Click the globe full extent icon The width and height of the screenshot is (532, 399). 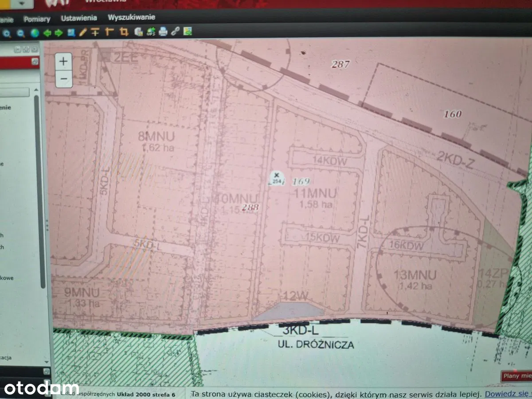point(35,33)
